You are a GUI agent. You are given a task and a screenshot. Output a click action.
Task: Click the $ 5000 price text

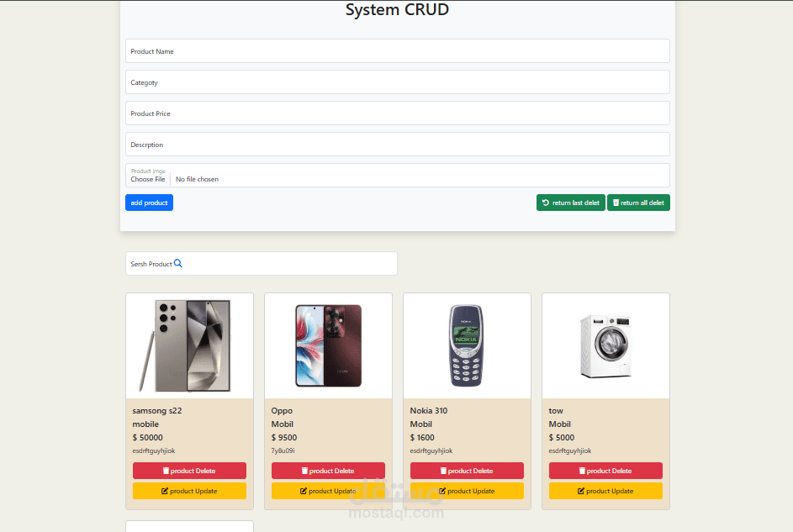tap(562, 437)
